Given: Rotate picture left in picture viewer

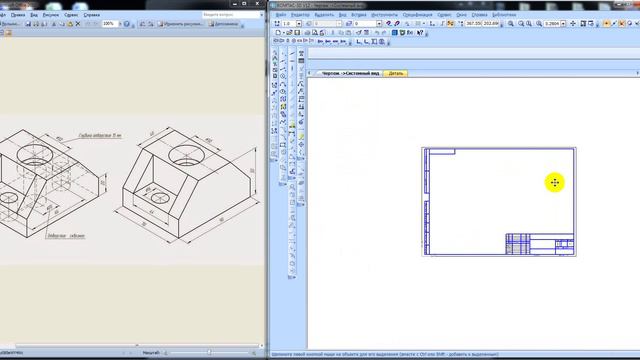Looking at the screenshot, I should point(142,24).
